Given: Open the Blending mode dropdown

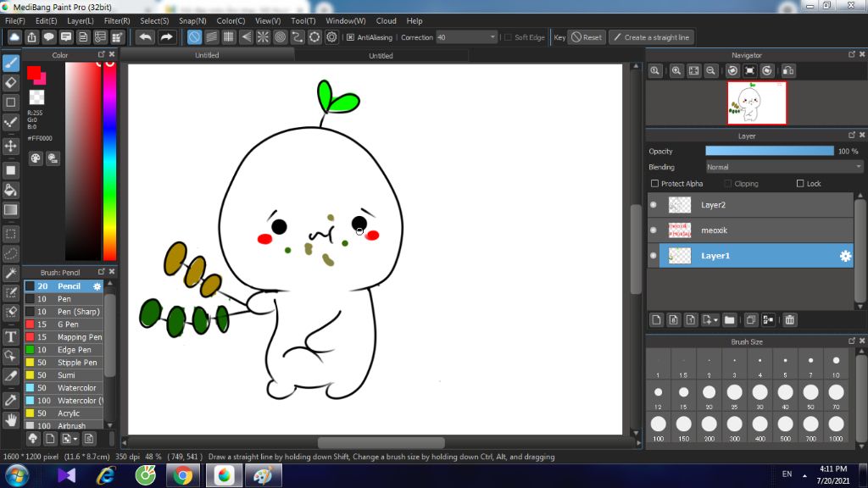Looking at the screenshot, I should point(784,167).
